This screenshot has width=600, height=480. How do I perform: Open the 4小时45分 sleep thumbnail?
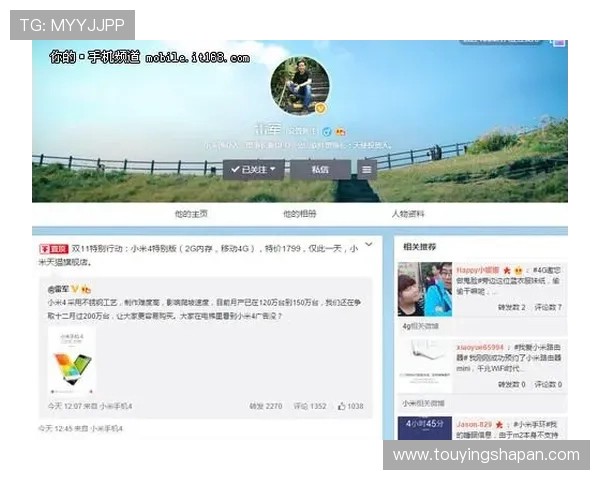[x=425, y=428]
